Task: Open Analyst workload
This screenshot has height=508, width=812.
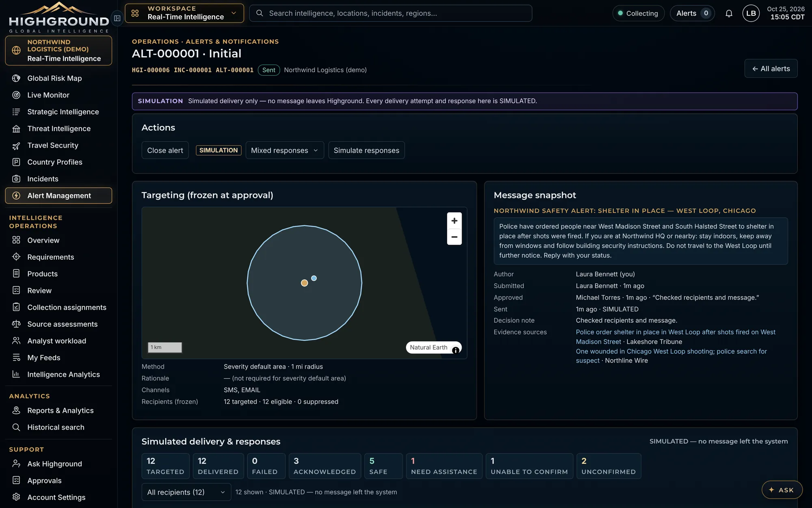Action: pos(58,341)
